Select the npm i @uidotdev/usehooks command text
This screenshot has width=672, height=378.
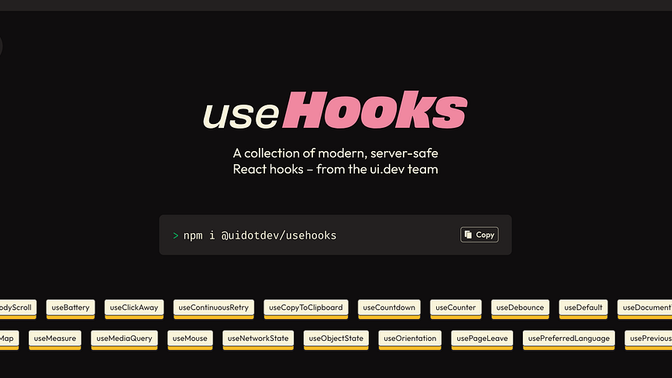pyautogui.click(x=260, y=236)
